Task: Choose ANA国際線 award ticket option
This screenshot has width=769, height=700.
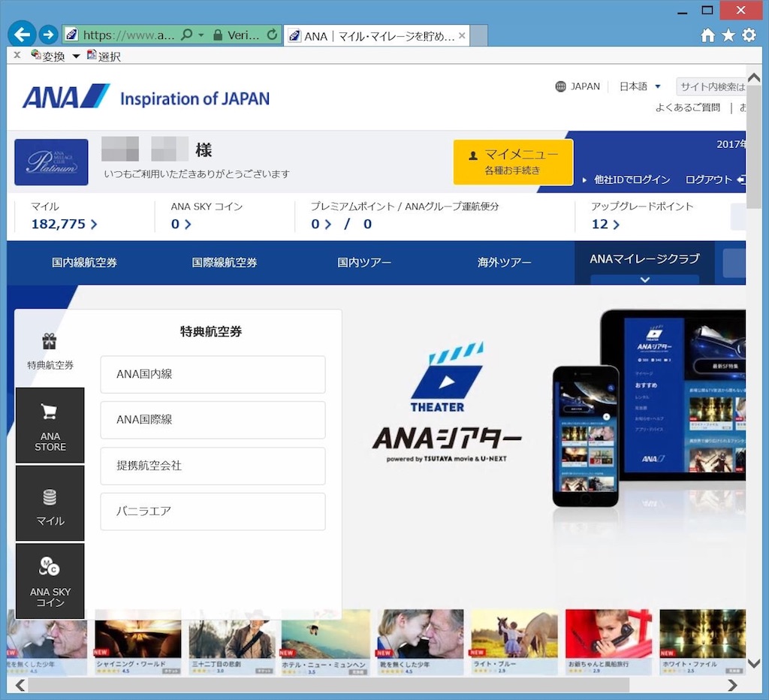Action: pos(213,420)
